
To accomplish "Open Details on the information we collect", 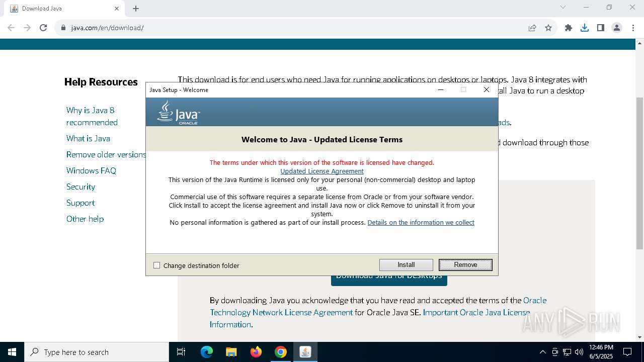I will tap(421, 222).
